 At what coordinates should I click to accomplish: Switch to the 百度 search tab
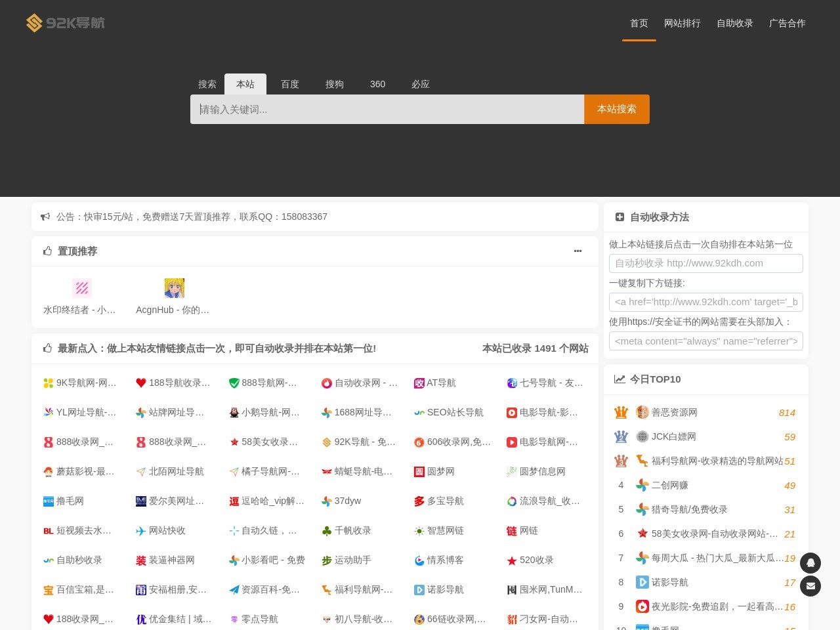290,84
